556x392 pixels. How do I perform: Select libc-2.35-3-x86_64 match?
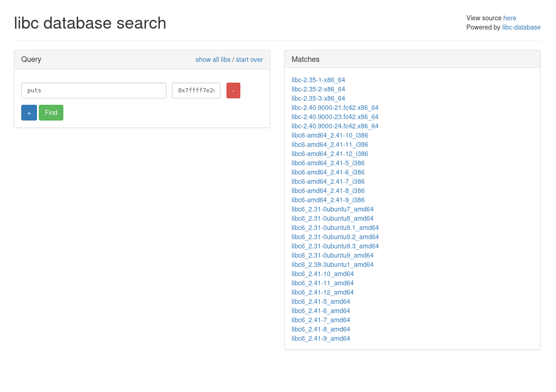coord(318,98)
